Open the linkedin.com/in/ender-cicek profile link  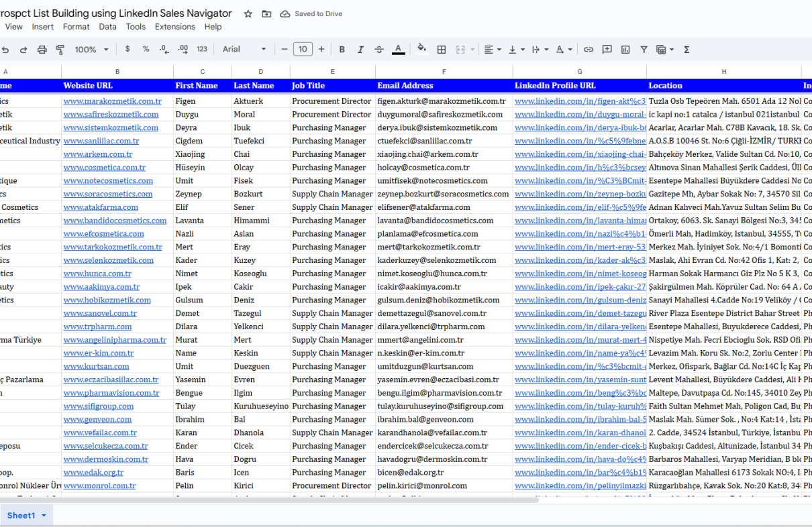[x=580, y=446]
